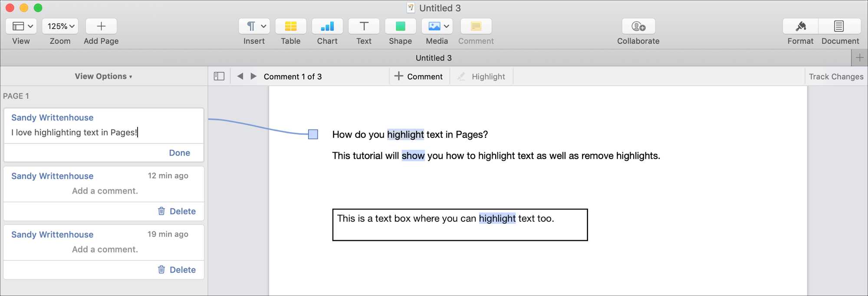Click the Add Page plus icon
Viewport: 868px width, 296px height.
tap(101, 27)
